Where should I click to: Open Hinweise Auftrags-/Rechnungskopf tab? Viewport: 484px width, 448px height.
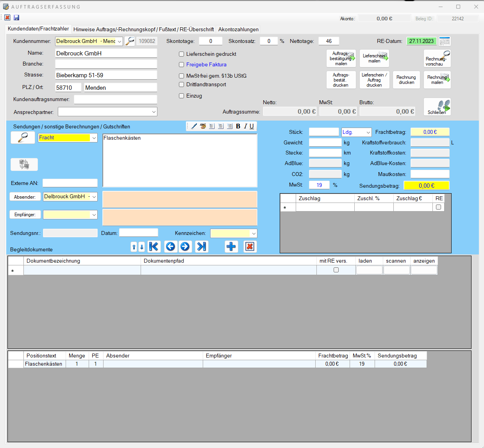click(143, 29)
